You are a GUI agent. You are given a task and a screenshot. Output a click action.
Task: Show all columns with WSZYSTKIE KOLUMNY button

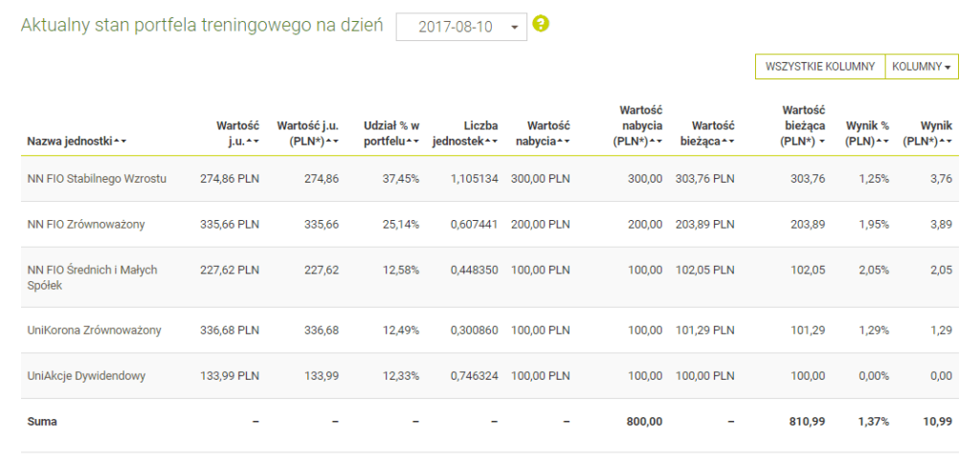820,67
